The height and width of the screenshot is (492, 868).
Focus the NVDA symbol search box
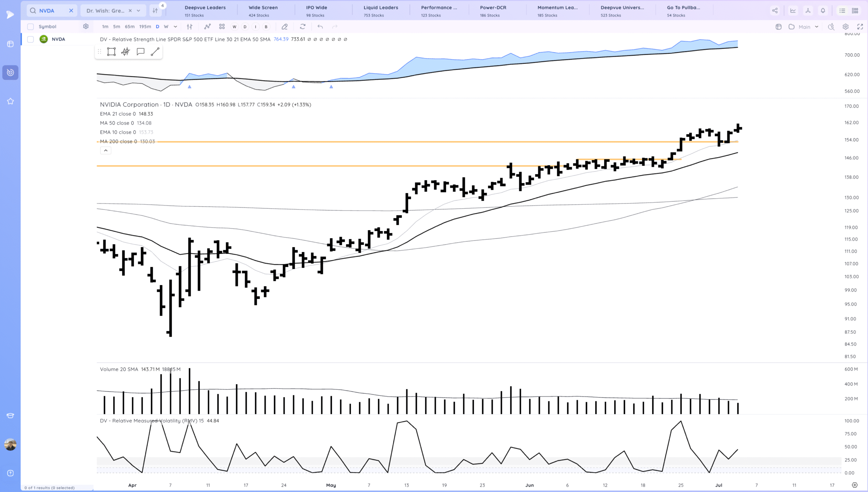click(52, 11)
